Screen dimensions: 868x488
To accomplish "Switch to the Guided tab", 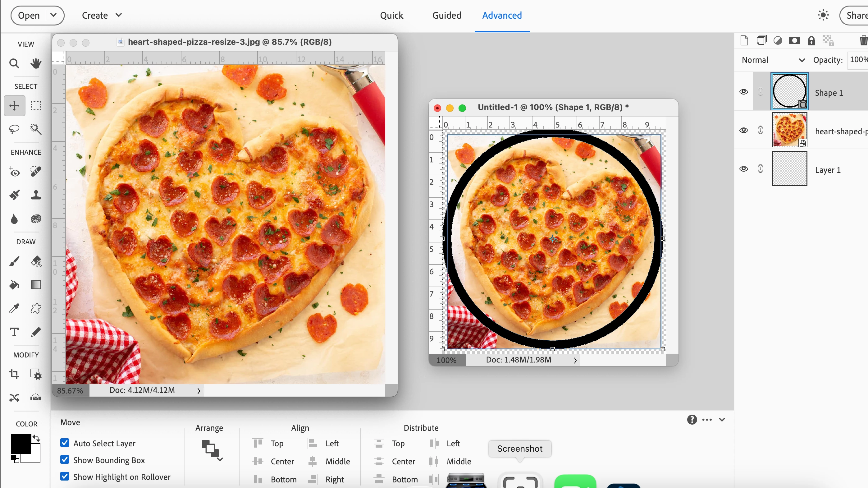I will point(446,16).
